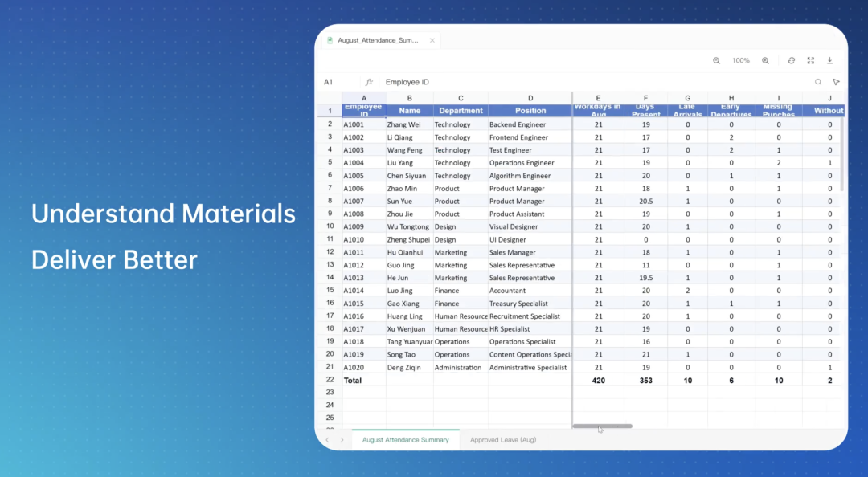The image size is (868, 477).
Task: Zoom in on the spreadsheet
Action: click(765, 61)
